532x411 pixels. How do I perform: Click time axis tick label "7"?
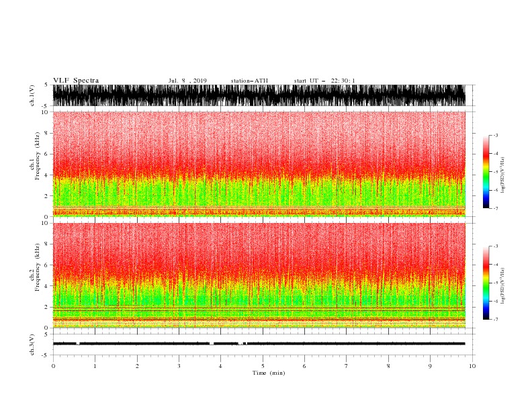[x=347, y=366]
